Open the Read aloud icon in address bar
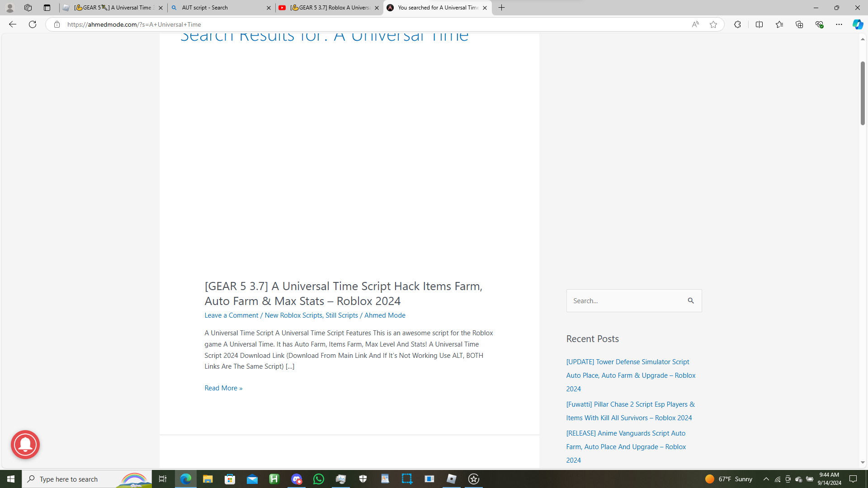Image resolution: width=868 pixels, height=488 pixels. (695, 24)
